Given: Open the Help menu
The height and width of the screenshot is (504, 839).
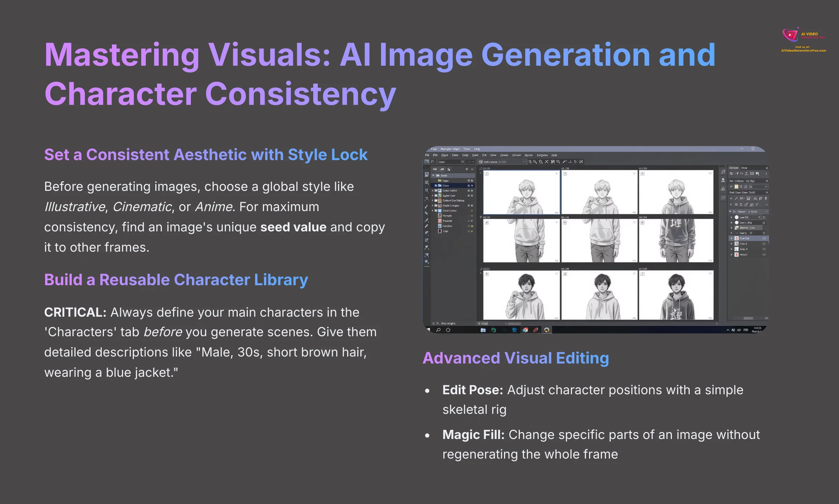Looking at the screenshot, I should click(x=554, y=155).
